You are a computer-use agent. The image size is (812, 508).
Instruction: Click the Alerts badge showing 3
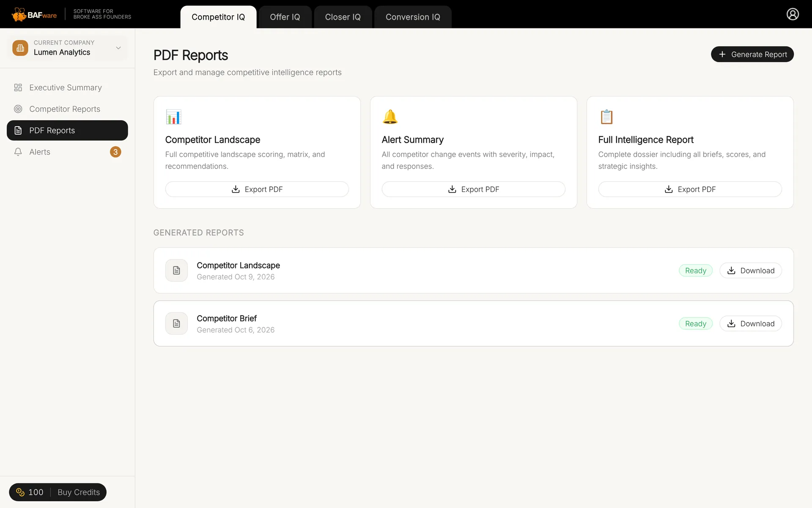point(115,152)
